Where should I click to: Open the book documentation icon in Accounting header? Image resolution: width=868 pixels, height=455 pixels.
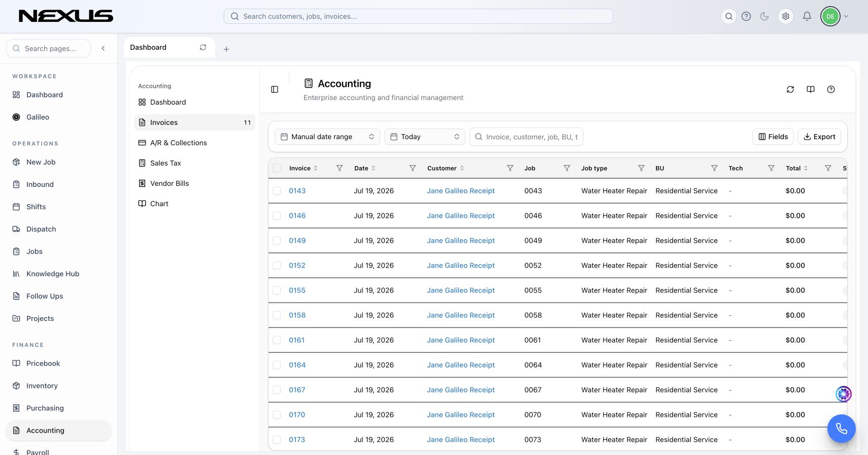(x=811, y=89)
